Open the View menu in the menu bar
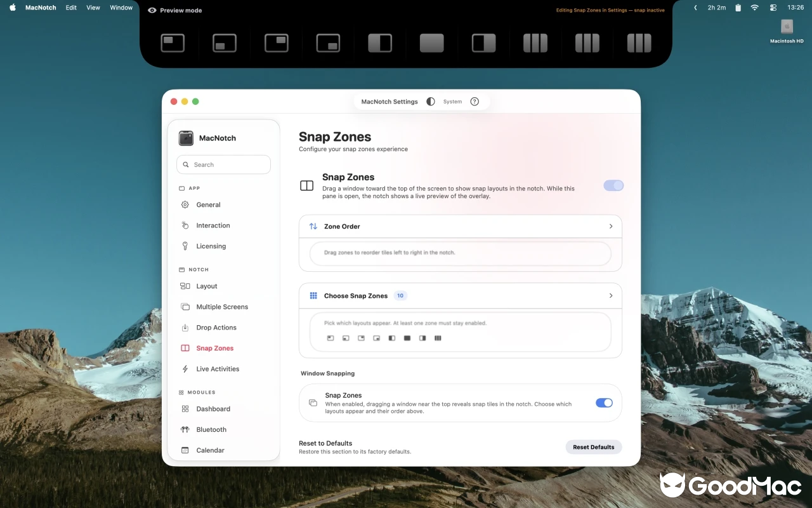 point(93,8)
